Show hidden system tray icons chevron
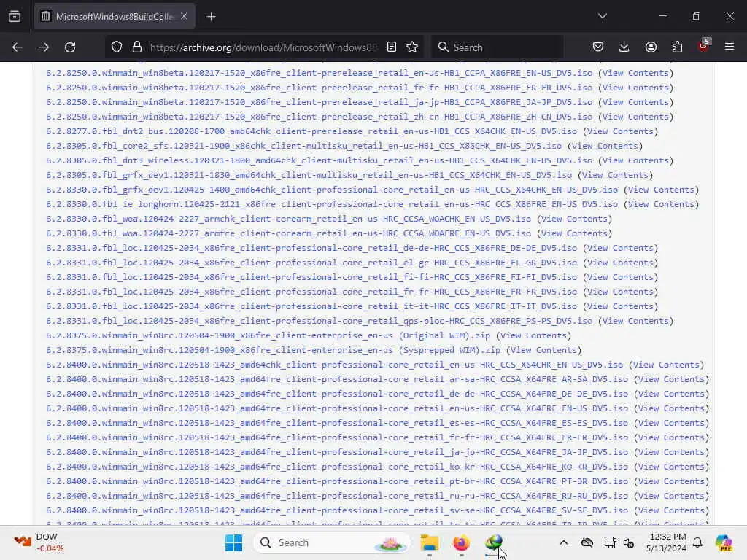The image size is (747, 560). 564,542
